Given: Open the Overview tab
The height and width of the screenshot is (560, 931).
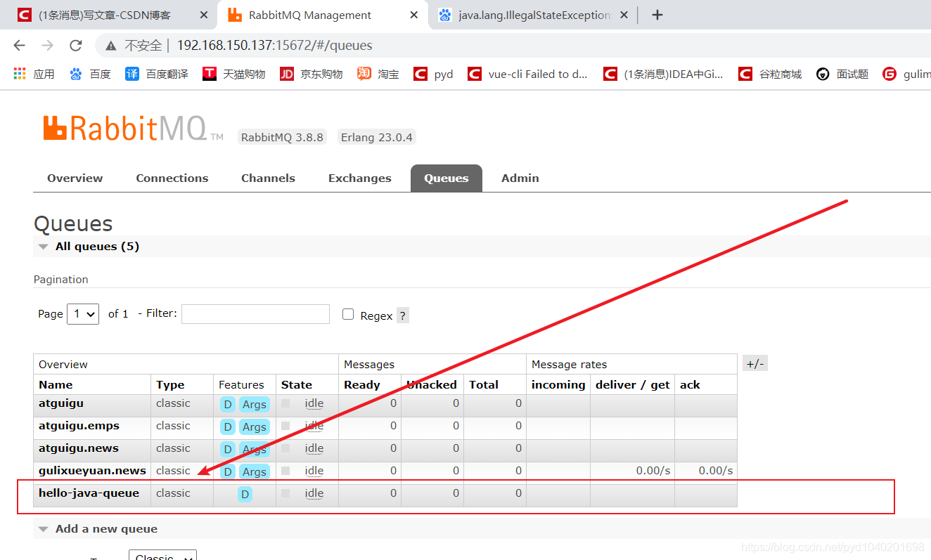Looking at the screenshot, I should (75, 178).
